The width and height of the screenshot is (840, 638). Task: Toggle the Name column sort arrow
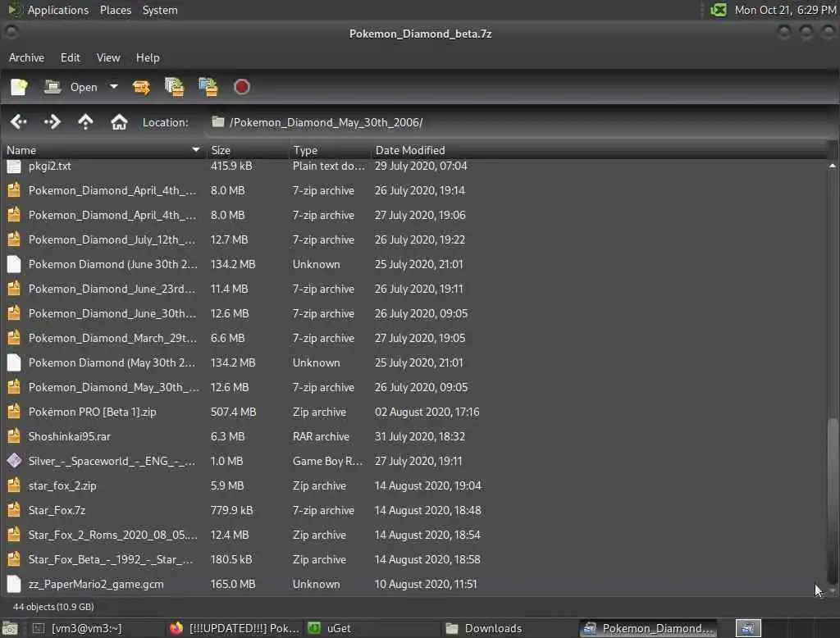tap(195, 150)
